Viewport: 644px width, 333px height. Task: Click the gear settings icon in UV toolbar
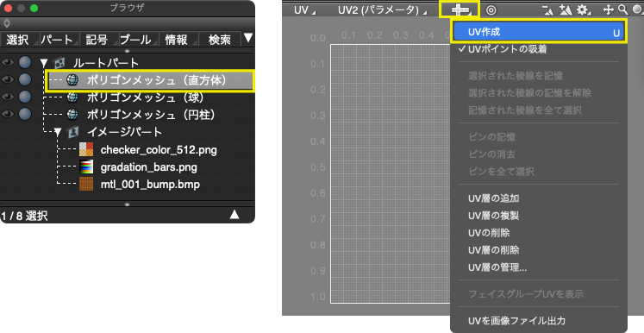pyautogui.click(x=583, y=9)
